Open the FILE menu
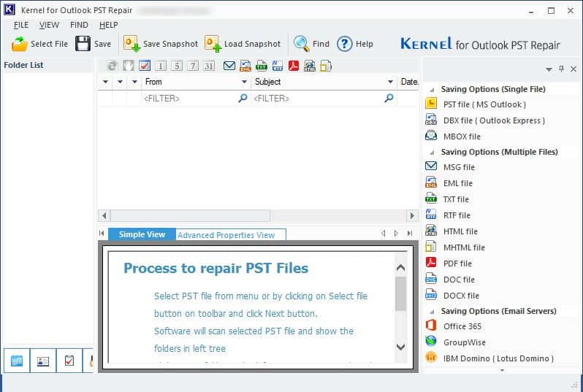 (x=21, y=25)
